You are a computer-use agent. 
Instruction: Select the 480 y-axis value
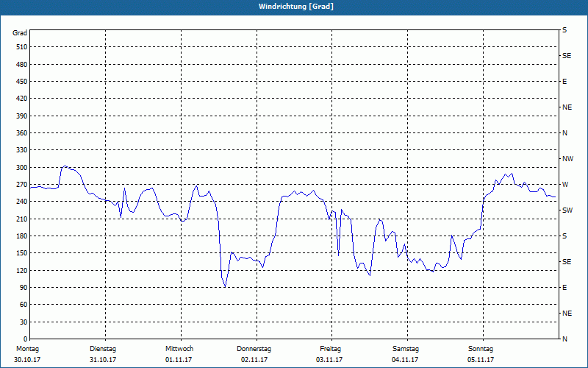22,65
